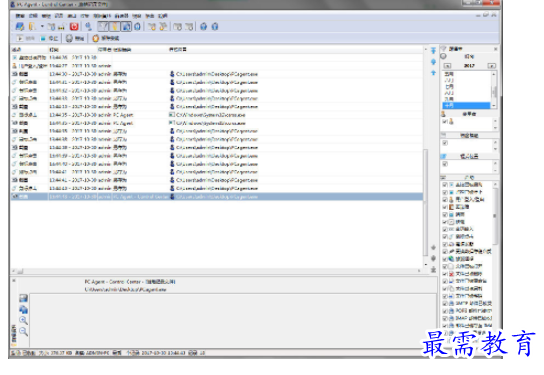
Task: Open the third menu in the menu bar
Action: pos(46,16)
